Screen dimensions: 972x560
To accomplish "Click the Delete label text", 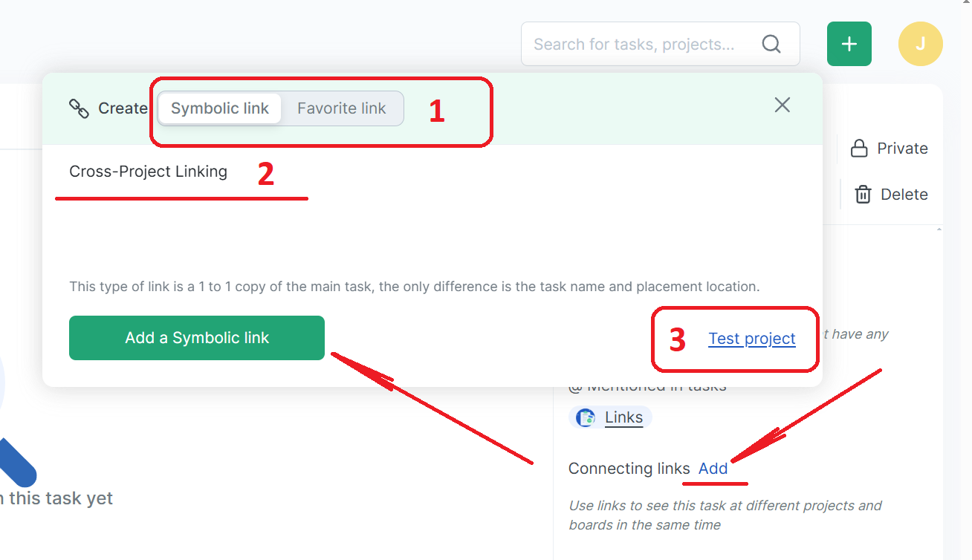I will point(904,195).
